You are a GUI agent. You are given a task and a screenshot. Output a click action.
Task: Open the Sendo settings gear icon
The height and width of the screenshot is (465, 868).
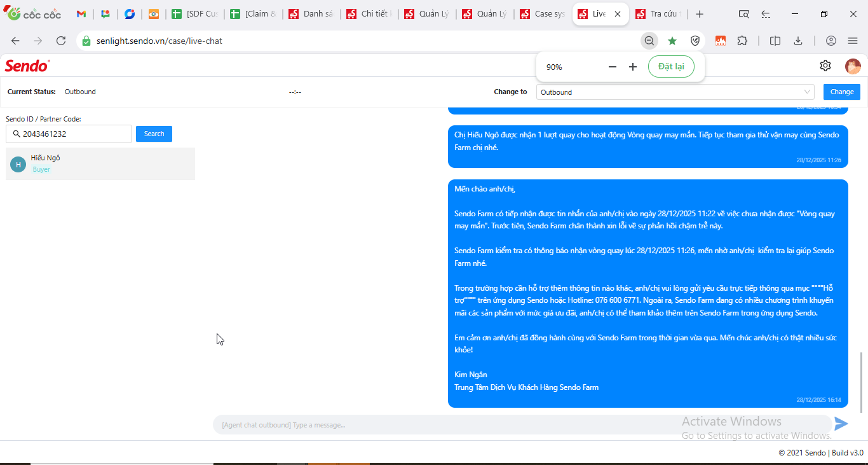pos(825,66)
